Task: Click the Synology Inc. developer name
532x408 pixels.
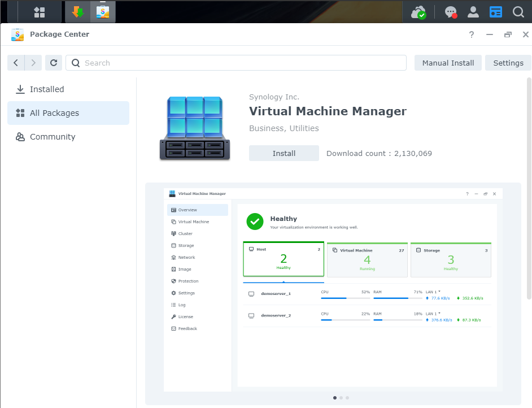Action: (x=274, y=97)
